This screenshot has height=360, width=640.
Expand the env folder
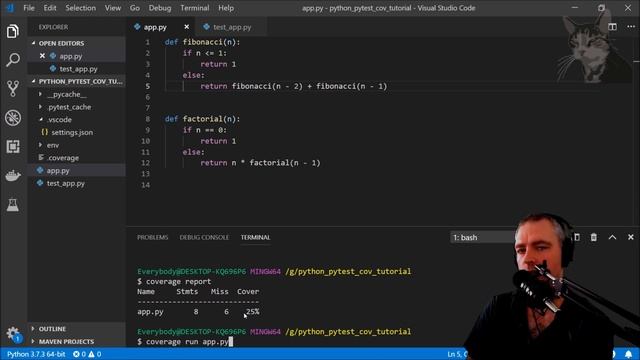49,145
